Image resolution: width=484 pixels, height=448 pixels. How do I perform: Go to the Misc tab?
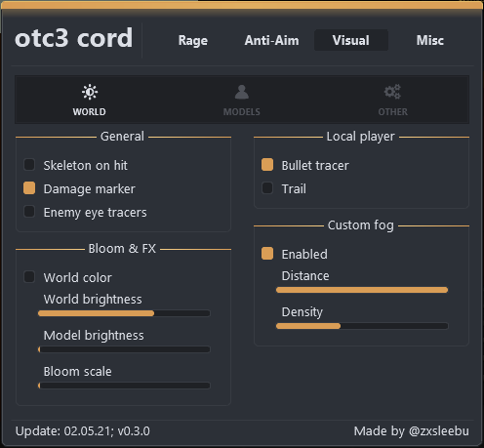click(430, 40)
